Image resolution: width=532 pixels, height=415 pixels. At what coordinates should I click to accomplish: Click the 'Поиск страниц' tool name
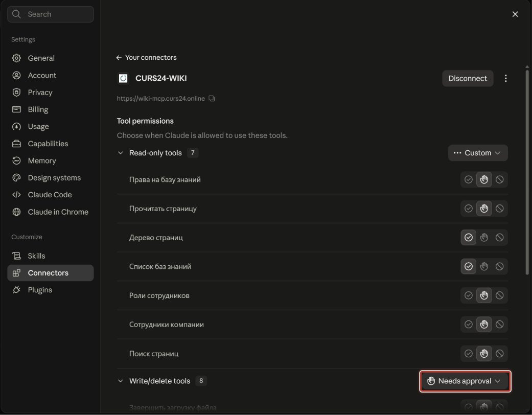[154, 354]
